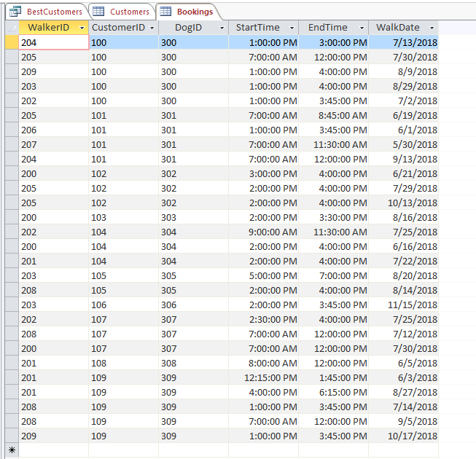The width and height of the screenshot is (476, 459).
Task: Click the CustomerID cell 106
Action: point(123,305)
